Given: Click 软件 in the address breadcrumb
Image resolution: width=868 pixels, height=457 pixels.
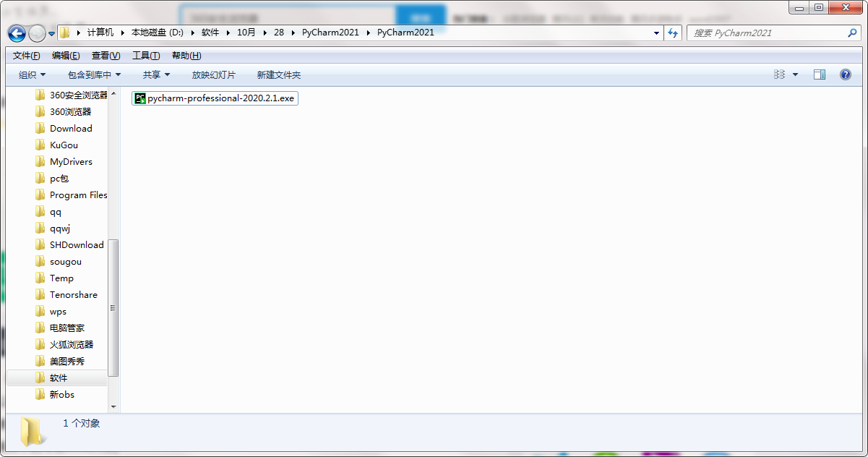Looking at the screenshot, I should [x=210, y=33].
